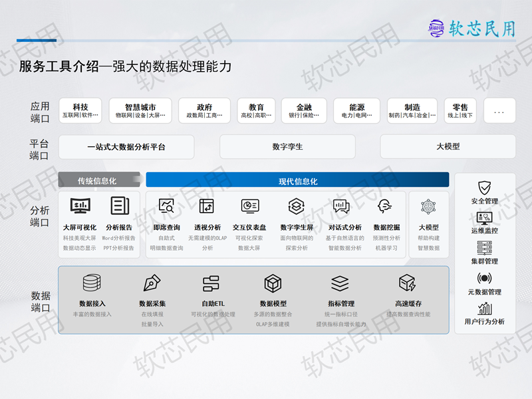Click the 自助ETL flow blocks icon
532x399 pixels.
[x=211, y=283]
